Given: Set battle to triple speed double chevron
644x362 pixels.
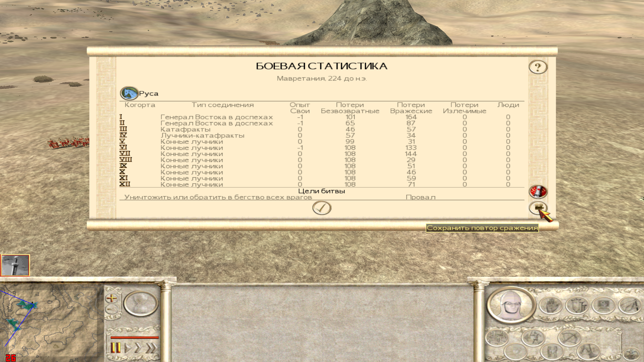Looking at the screenshot, I should [x=151, y=348].
